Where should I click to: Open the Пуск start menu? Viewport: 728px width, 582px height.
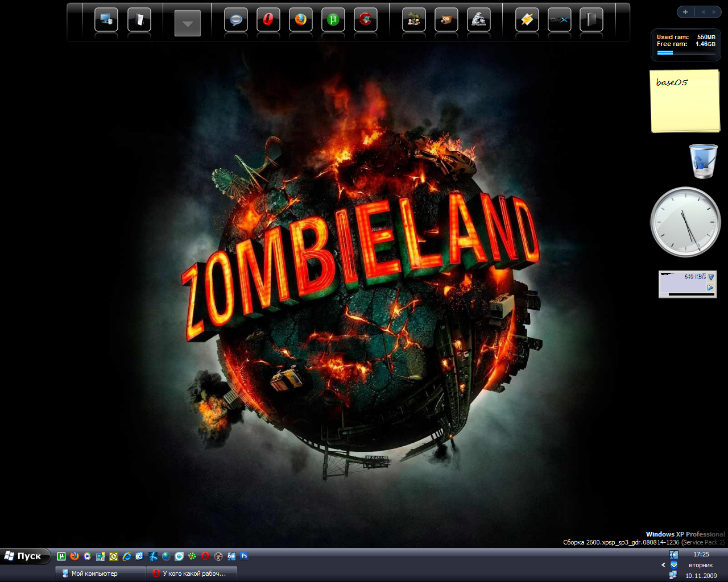pos(24,556)
